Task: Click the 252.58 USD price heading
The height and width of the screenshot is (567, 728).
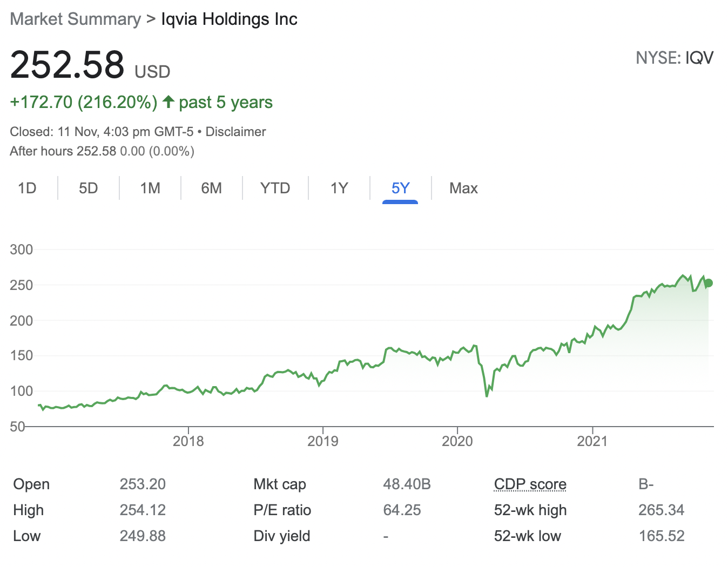Action: point(68,65)
